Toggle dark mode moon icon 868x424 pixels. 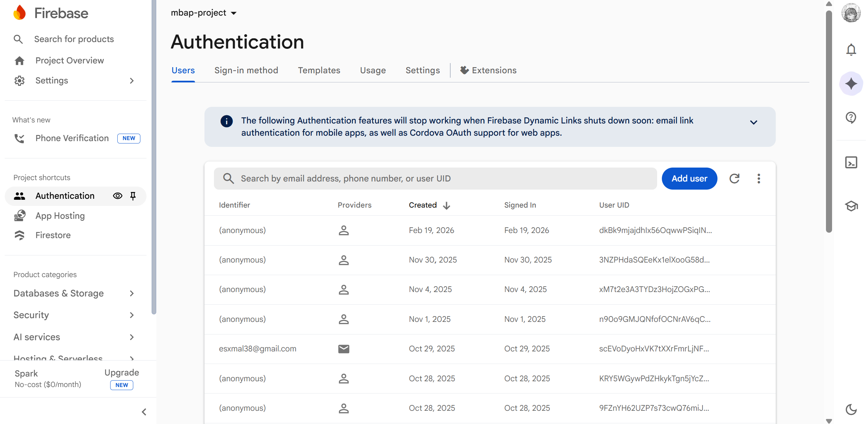click(851, 410)
